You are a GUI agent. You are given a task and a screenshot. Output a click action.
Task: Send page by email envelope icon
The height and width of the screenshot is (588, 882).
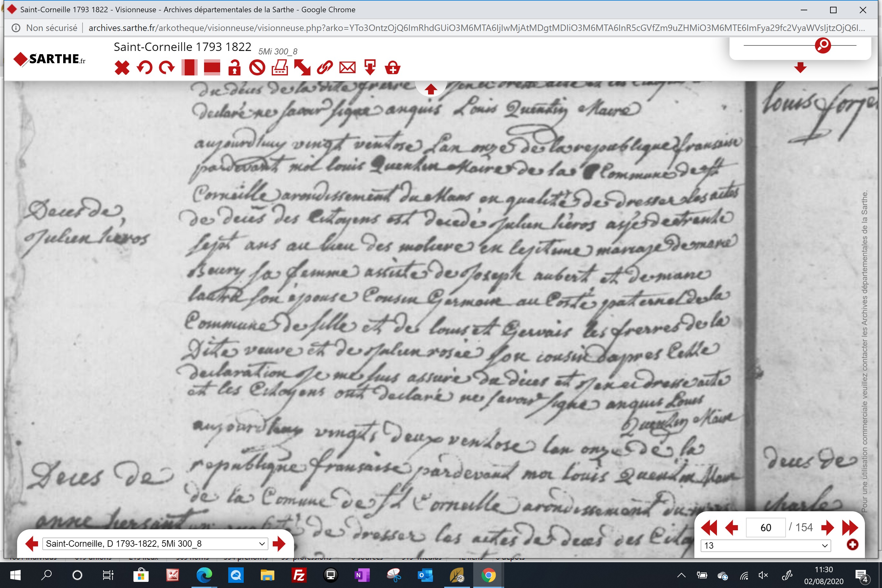coord(347,68)
